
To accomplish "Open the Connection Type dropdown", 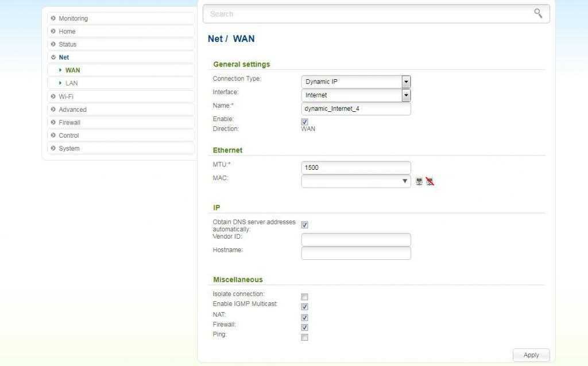I will pos(355,81).
